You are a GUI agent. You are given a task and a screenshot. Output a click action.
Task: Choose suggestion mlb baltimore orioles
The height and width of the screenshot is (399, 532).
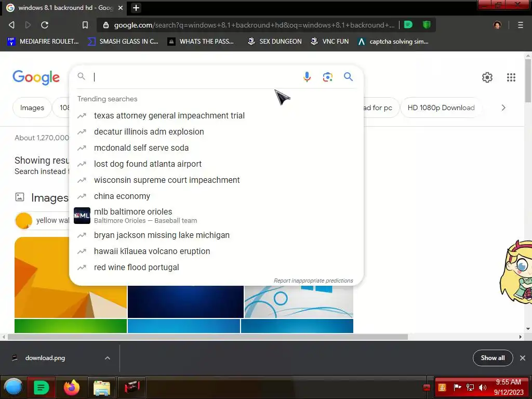216,216
